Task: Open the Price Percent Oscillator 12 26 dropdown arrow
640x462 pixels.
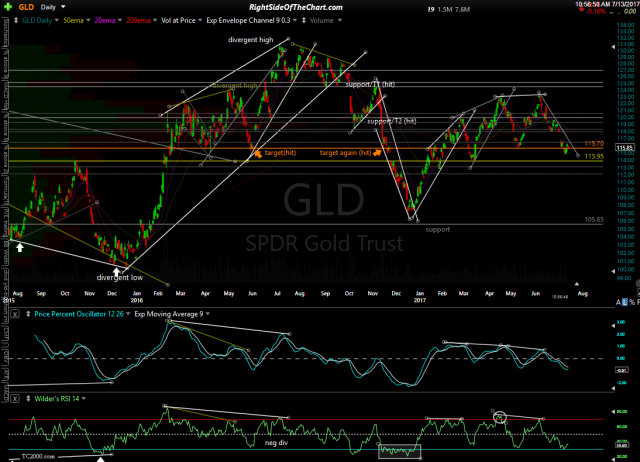Action: (128, 314)
